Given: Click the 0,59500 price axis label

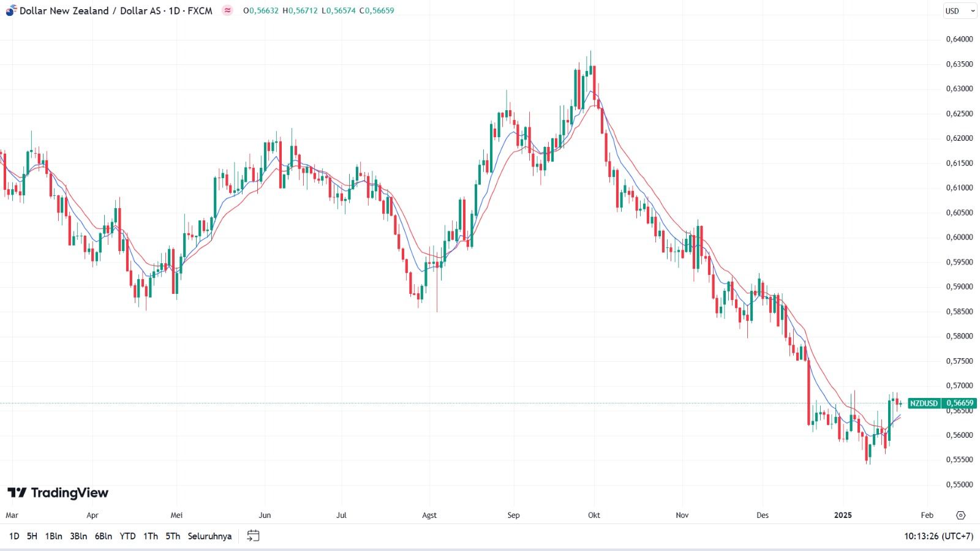Looking at the screenshot, I should point(959,262).
